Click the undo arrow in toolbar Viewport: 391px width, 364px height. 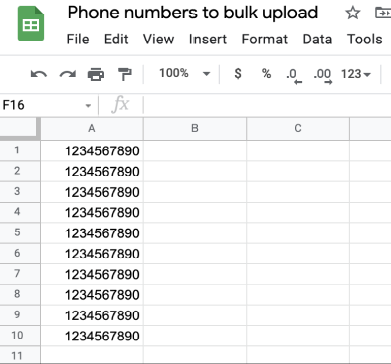39,74
